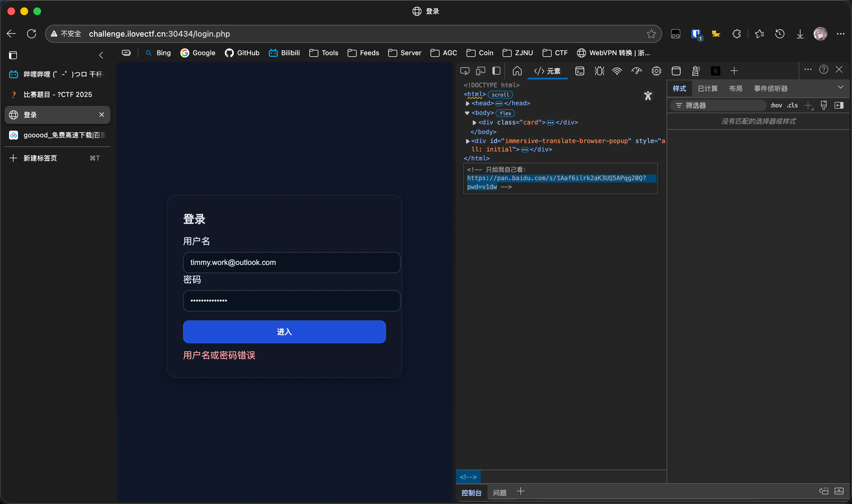This screenshot has width=852, height=504.
Task: Open the CTF bookmarks folder
Action: point(555,53)
